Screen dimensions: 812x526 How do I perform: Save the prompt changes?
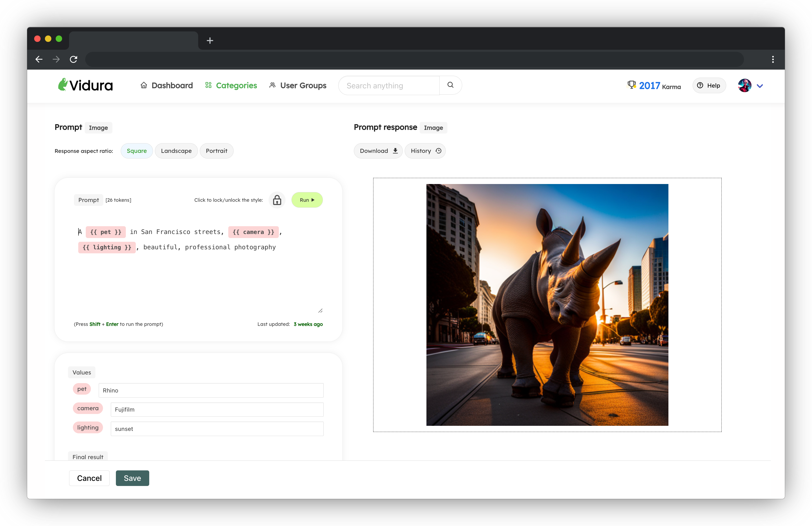(132, 478)
